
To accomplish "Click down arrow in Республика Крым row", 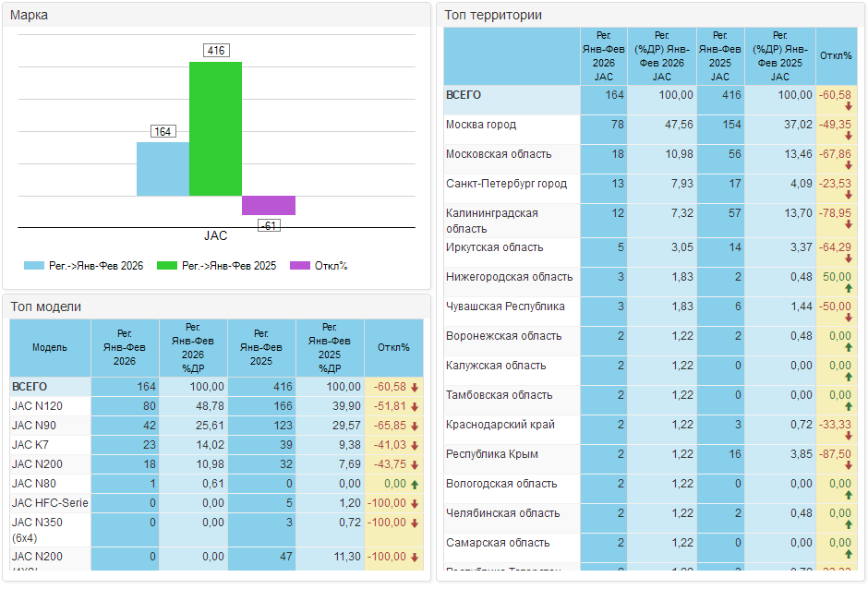I will coord(848,466).
